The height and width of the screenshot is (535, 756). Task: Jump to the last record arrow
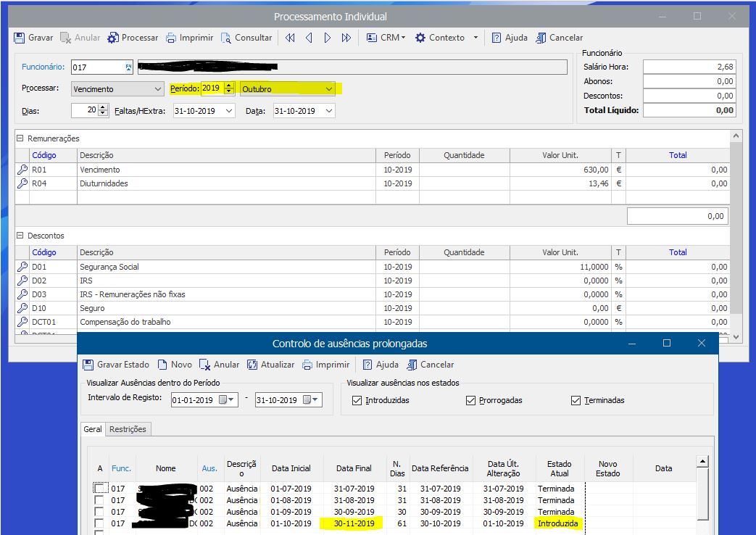346,38
